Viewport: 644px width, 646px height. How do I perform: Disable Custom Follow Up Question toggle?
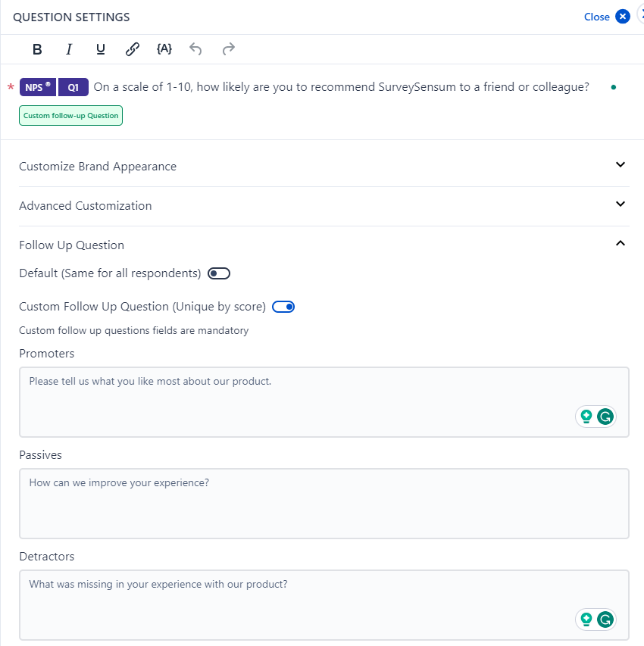283,307
